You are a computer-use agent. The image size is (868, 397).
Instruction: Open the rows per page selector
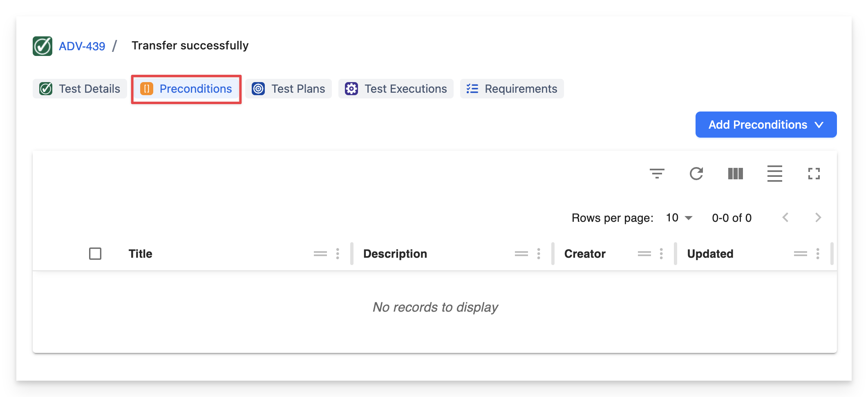[679, 218]
